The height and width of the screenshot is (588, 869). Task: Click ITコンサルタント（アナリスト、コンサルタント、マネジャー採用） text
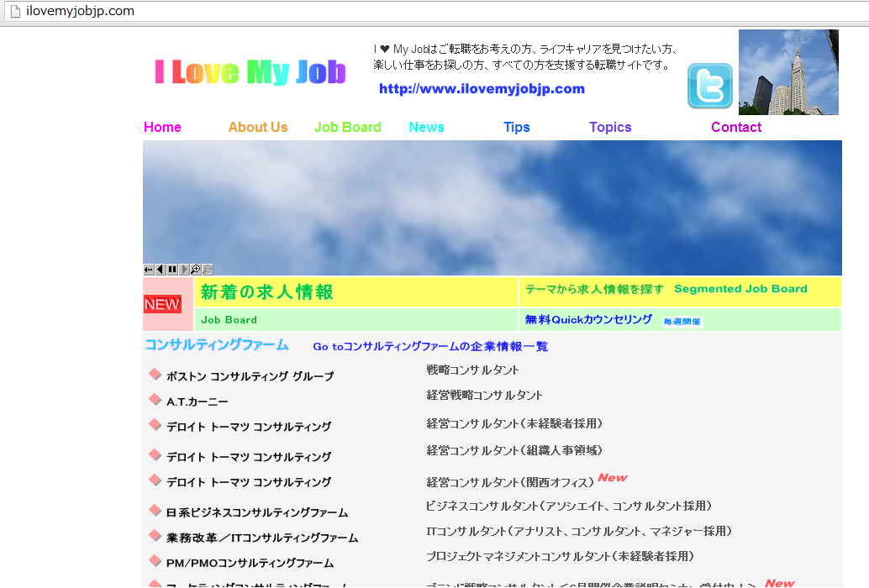[x=579, y=531]
